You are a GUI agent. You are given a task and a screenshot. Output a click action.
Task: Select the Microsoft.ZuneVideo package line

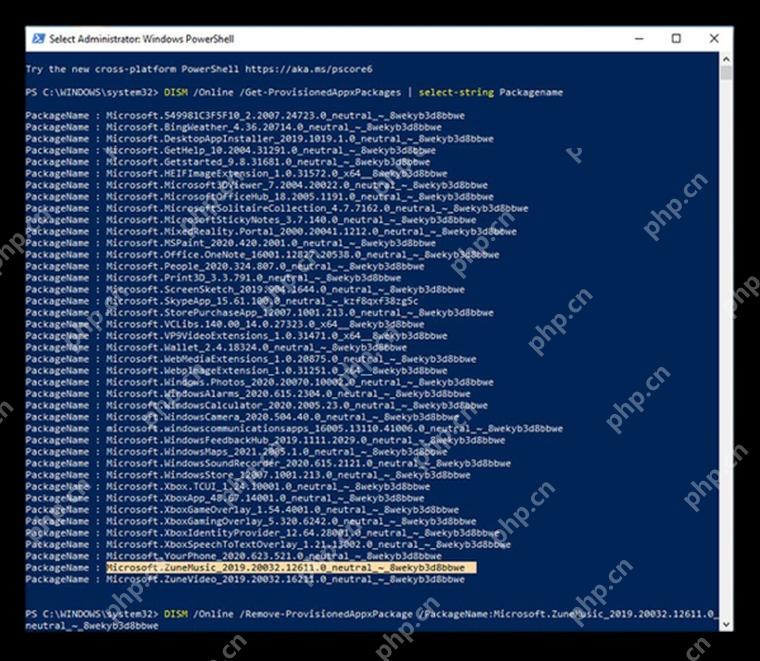coord(245,579)
